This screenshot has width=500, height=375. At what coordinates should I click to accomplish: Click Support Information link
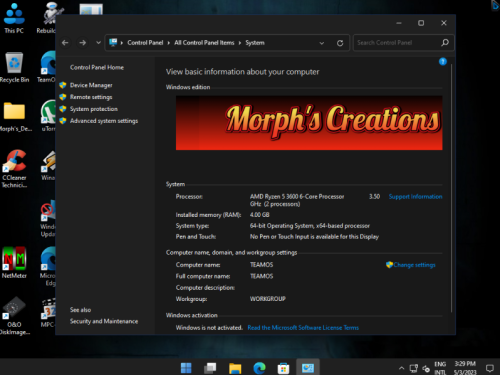tap(415, 197)
